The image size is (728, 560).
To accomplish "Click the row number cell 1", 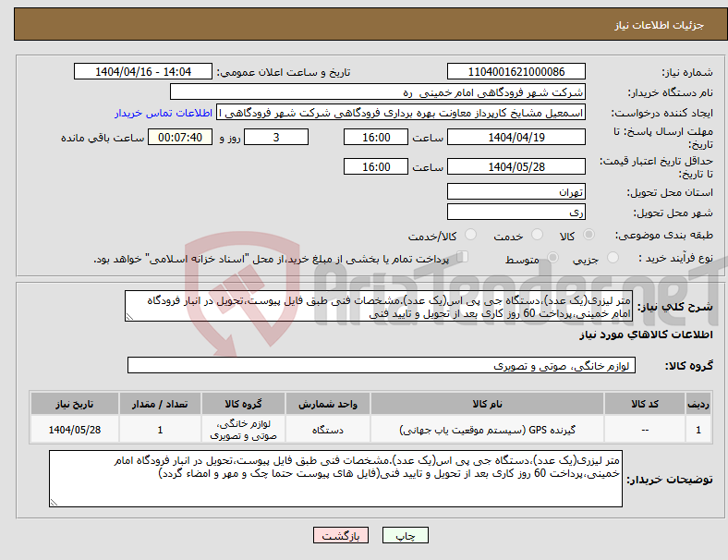I will 698,430.
